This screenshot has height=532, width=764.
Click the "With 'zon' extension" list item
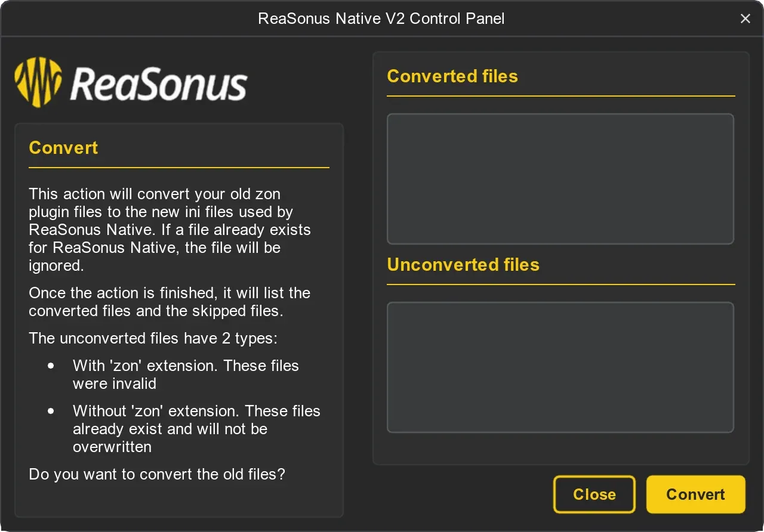pyautogui.click(x=186, y=375)
